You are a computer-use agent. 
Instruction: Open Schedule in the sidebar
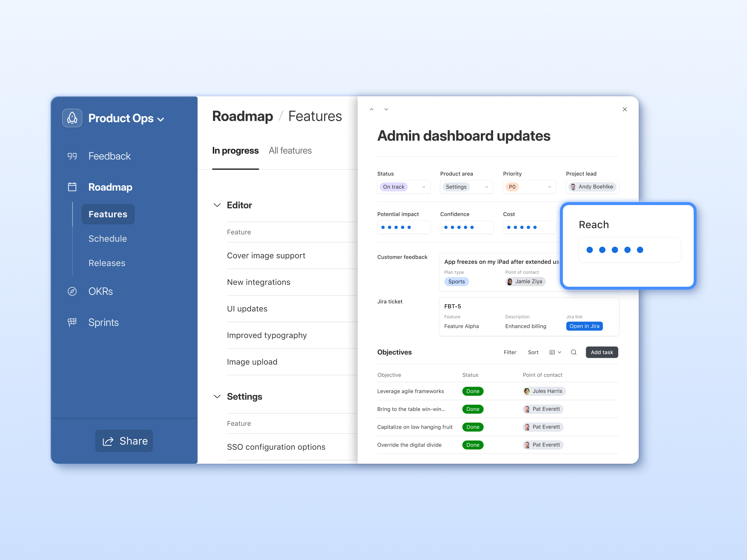(107, 239)
